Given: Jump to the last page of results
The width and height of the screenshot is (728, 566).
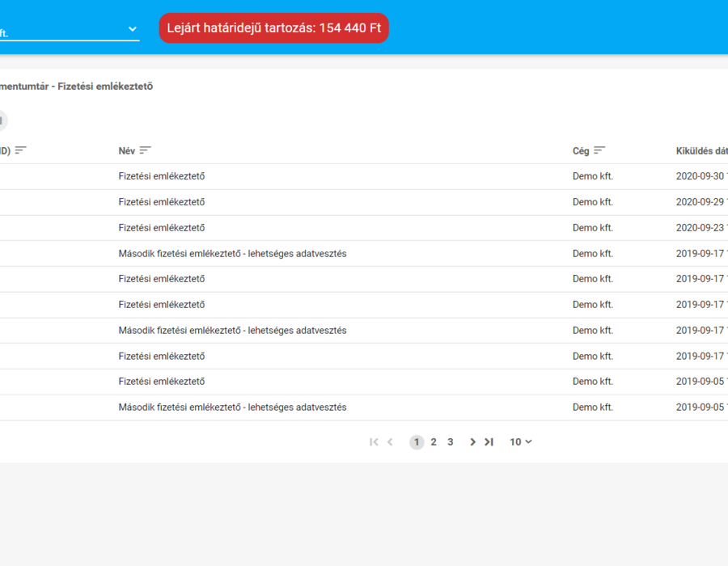Looking at the screenshot, I should click(x=489, y=442).
